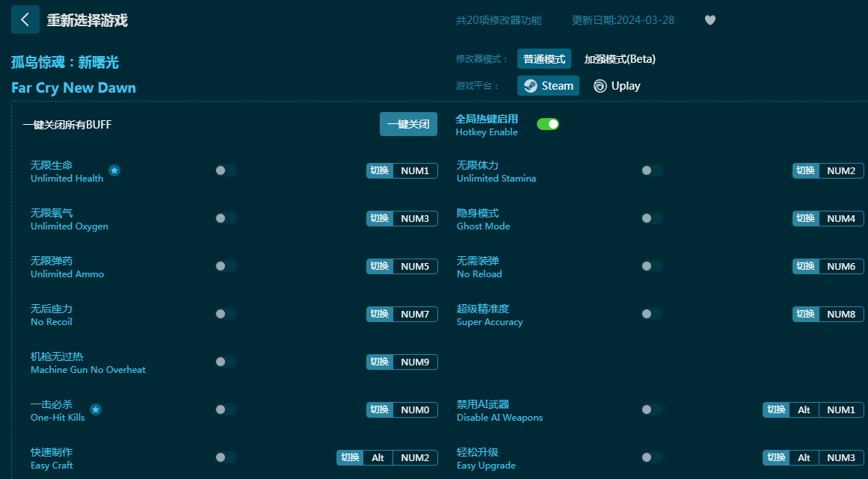The width and height of the screenshot is (868, 479).
Task: Click 切换 button for Unlimited Oxygen hotkey
Action: tap(380, 218)
